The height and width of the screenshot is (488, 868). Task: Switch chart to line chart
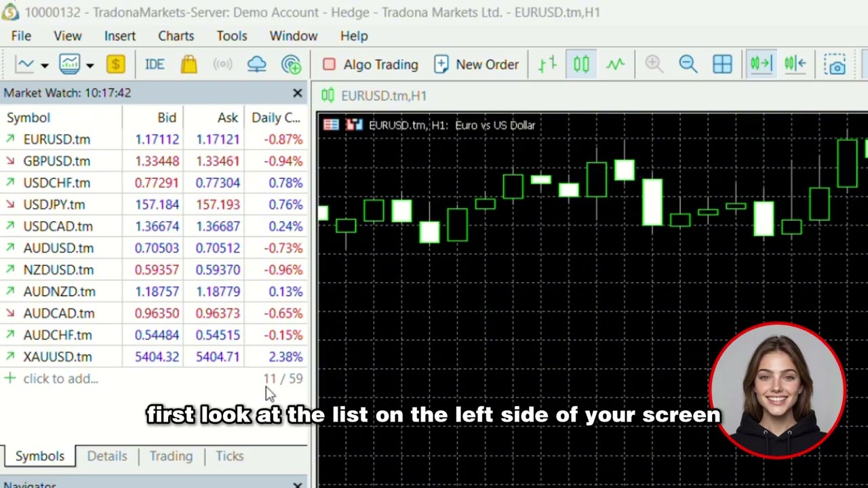coord(615,64)
